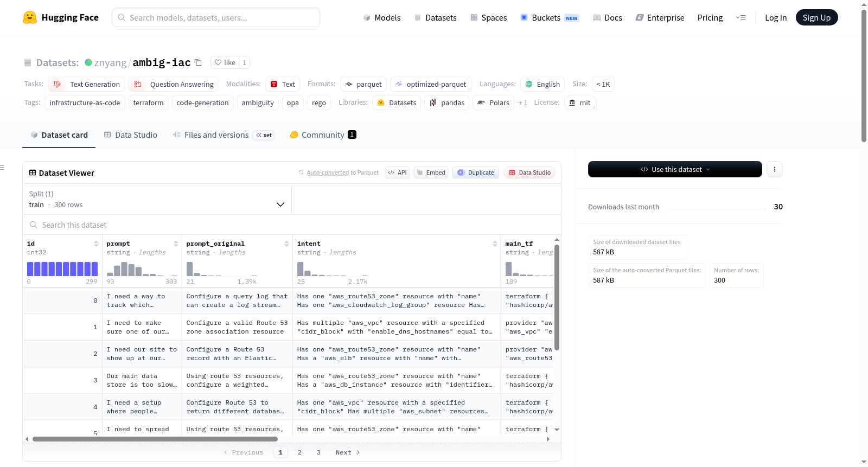Click the rego tag

(x=319, y=103)
